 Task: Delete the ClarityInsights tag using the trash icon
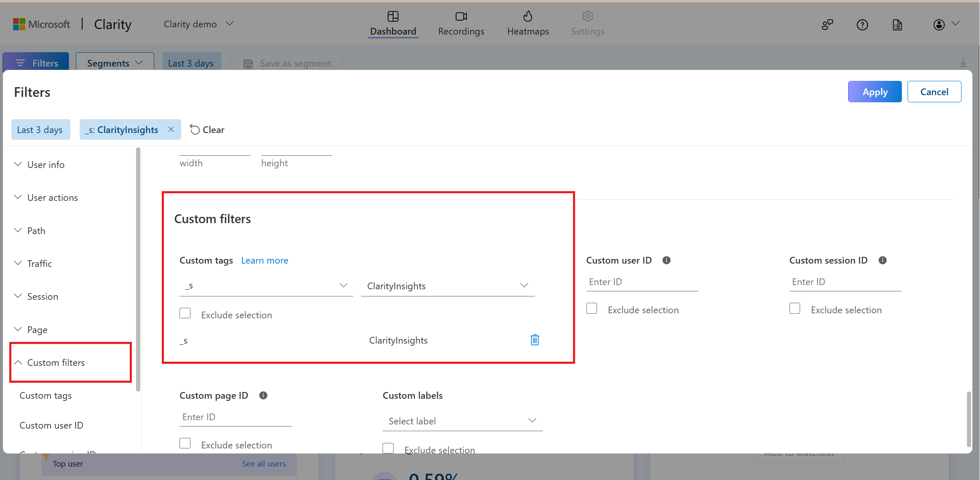click(x=534, y=340)
